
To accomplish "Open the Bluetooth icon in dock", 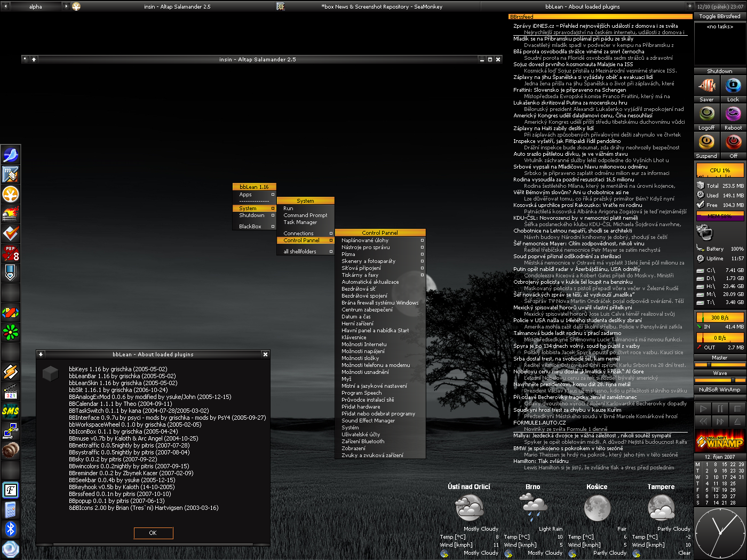I will (11, 529).
